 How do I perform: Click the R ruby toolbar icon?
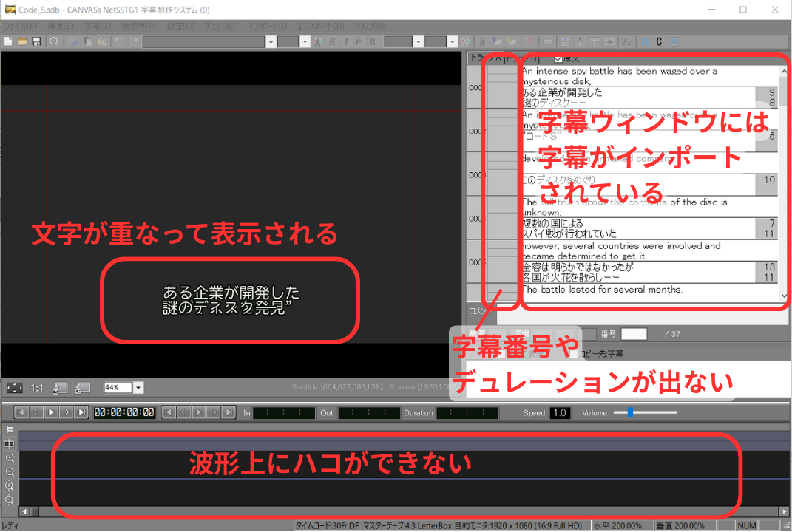click(373, 41)
